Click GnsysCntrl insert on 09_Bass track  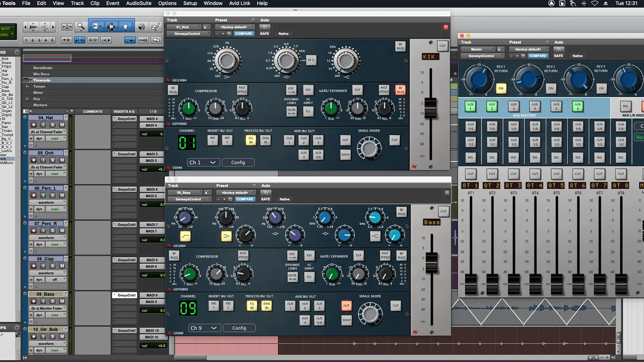(124, 295)
